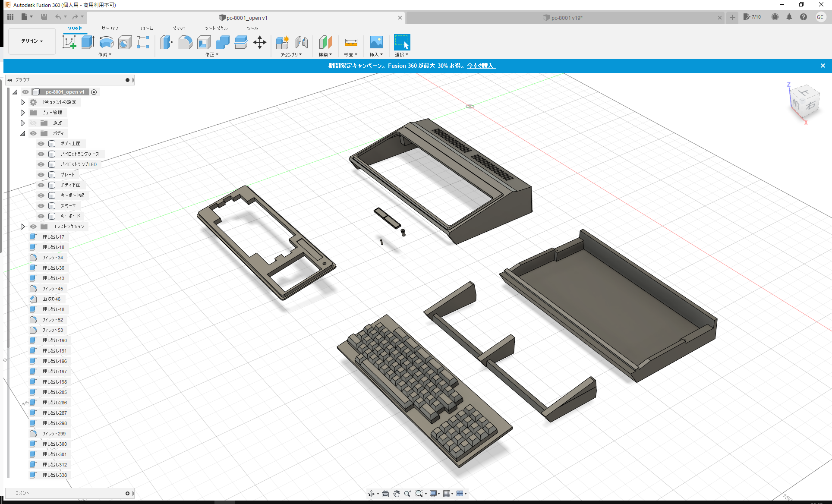Select the Revolve tool
The image size is (832, 504).
[x=106, y=43]
